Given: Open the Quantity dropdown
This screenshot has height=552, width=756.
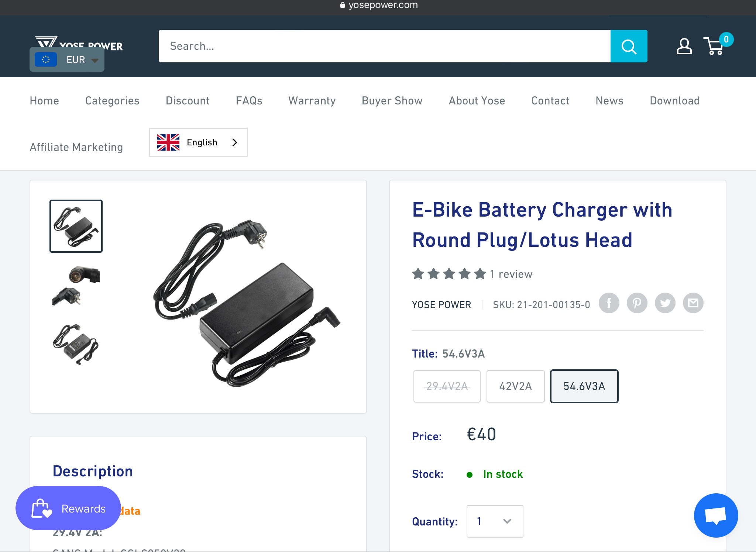Looking at the screenshot, I should click(x=495, y=521).
